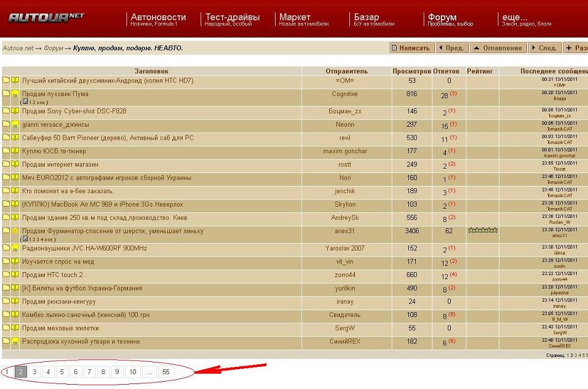Open the Автоновости menu item
Screen dimensions: 588x389
tap(158, 17)
